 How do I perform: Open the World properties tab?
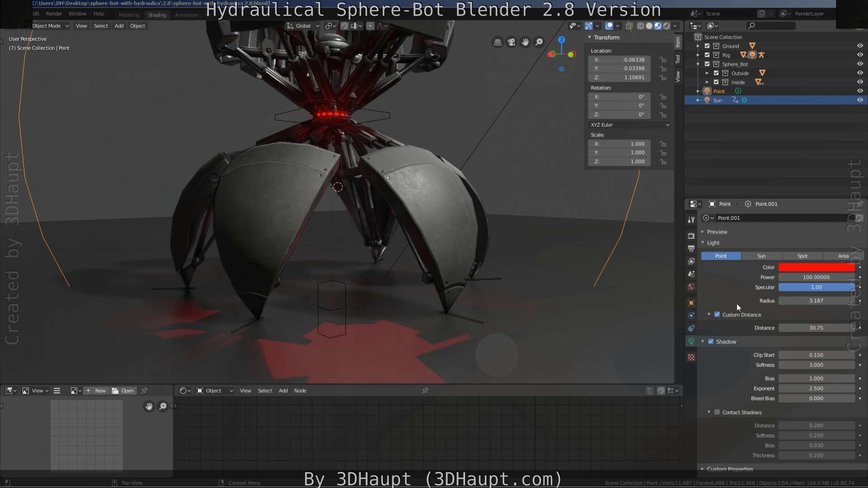pos(691,287)
